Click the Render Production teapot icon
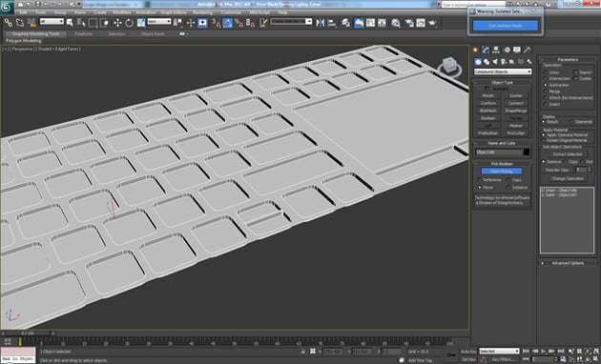601x364 pixels. pos(433,23)
